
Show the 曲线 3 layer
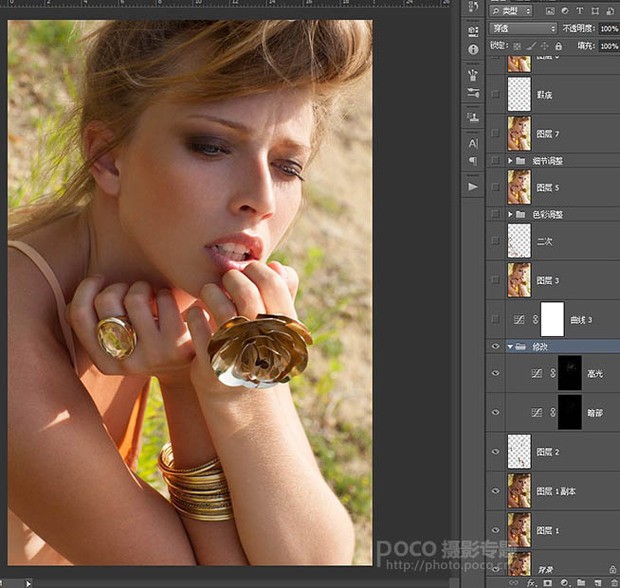click(495, 319)
